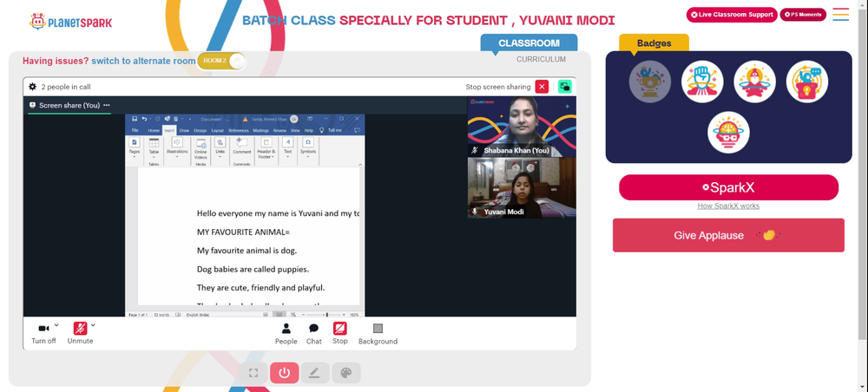Open the whiteboard pen tool
This screenshot has height=392, width=868.
[315, 373]
